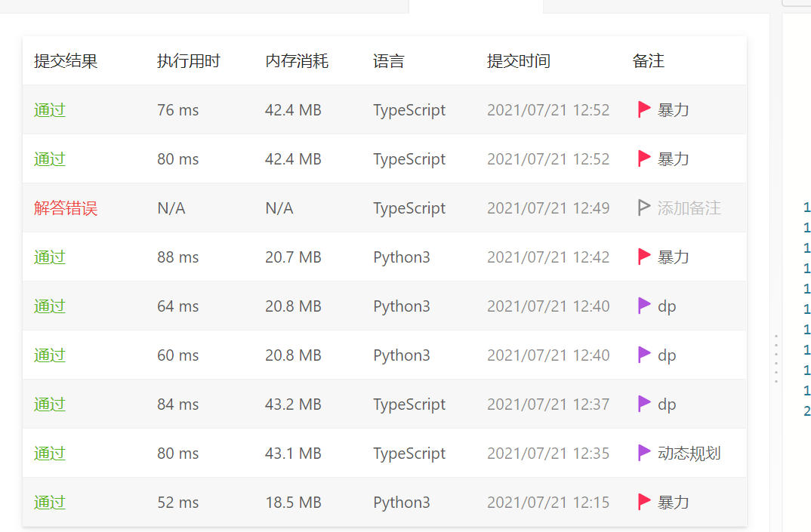
Task: Click the red flag on the 12:52 80 ms row
Action: point(644,158)
